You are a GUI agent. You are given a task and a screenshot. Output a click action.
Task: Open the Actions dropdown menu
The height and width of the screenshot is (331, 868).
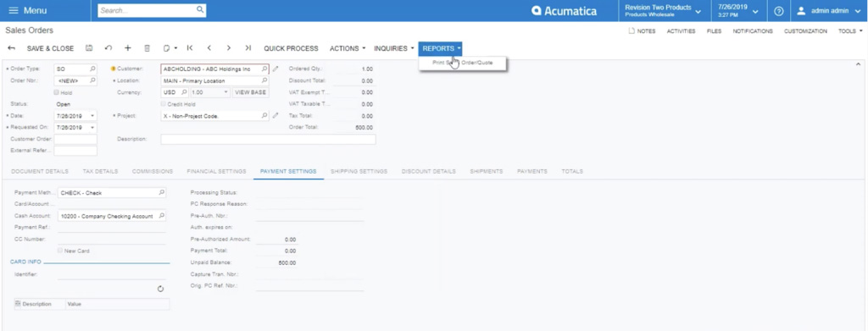pyautogui.click(x=348, y=48)
